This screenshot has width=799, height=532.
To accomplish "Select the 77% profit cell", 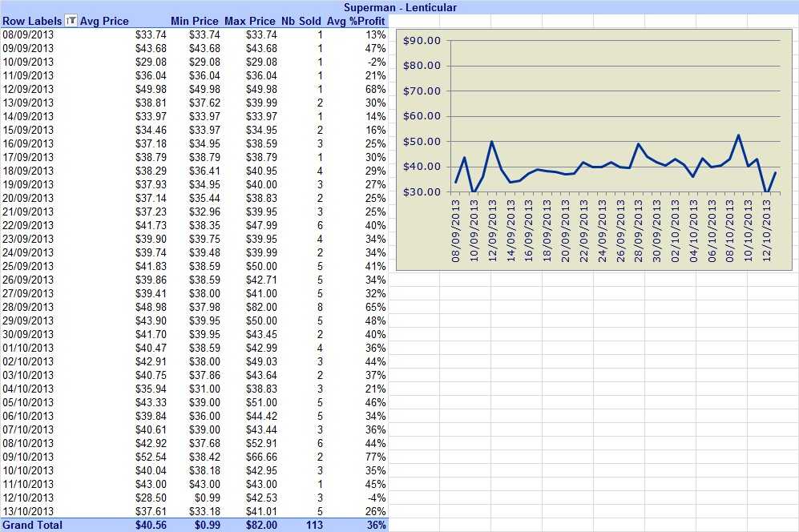I will (376, 457).
